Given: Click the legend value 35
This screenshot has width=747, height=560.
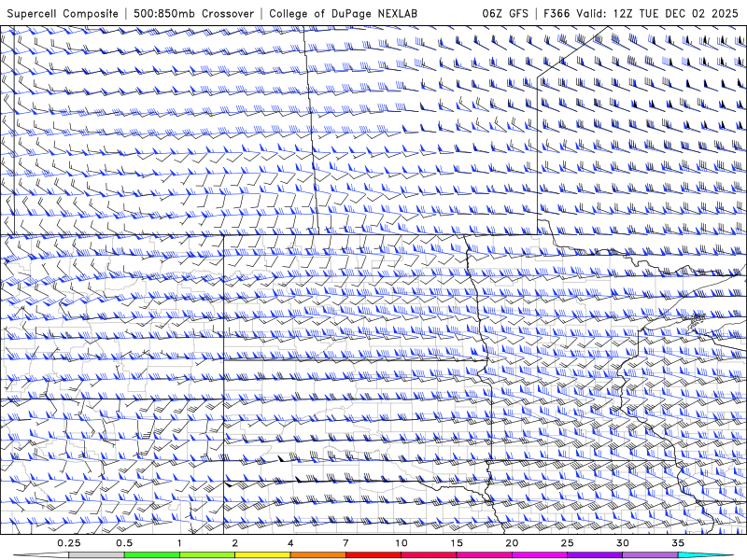Looking at the screenshot, I should [x=678, y=543].
